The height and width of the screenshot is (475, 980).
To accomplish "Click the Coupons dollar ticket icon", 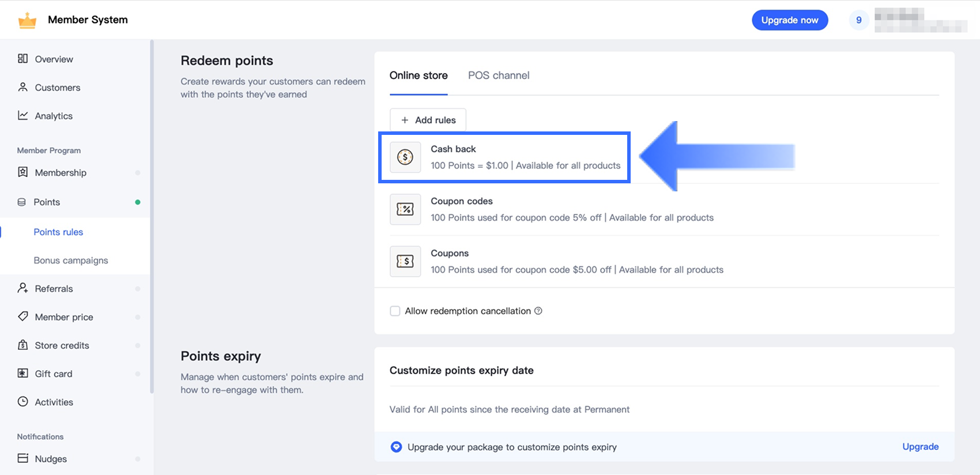I will tap(405, 261).
